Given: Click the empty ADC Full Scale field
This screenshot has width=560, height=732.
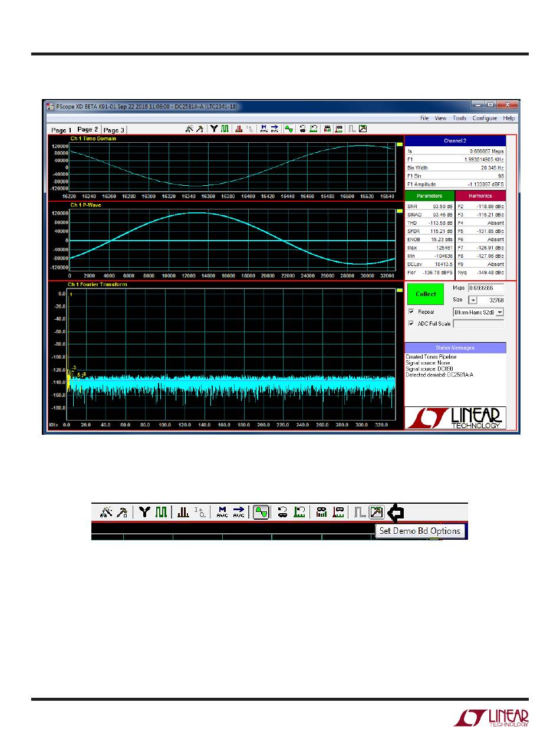Looking at the screenshot, I should [479, 323].
